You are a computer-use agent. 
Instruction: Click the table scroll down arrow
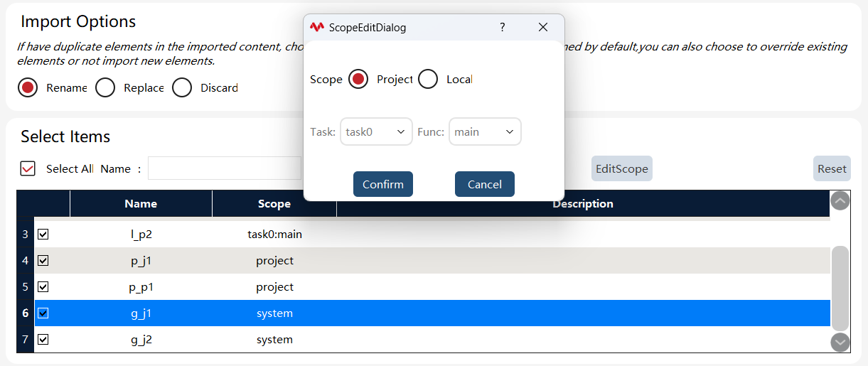(x=840, y=342)
